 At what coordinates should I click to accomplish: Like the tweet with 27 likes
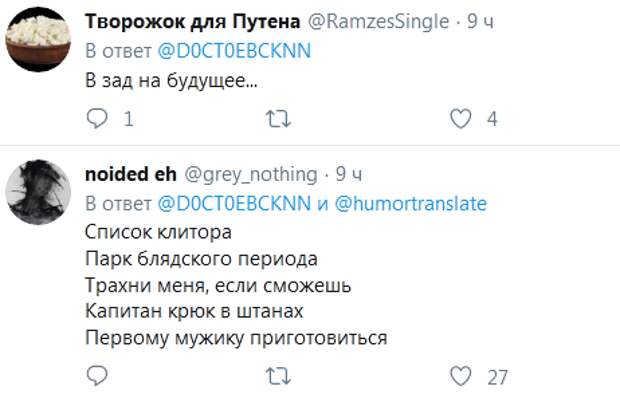pos(461,376)
